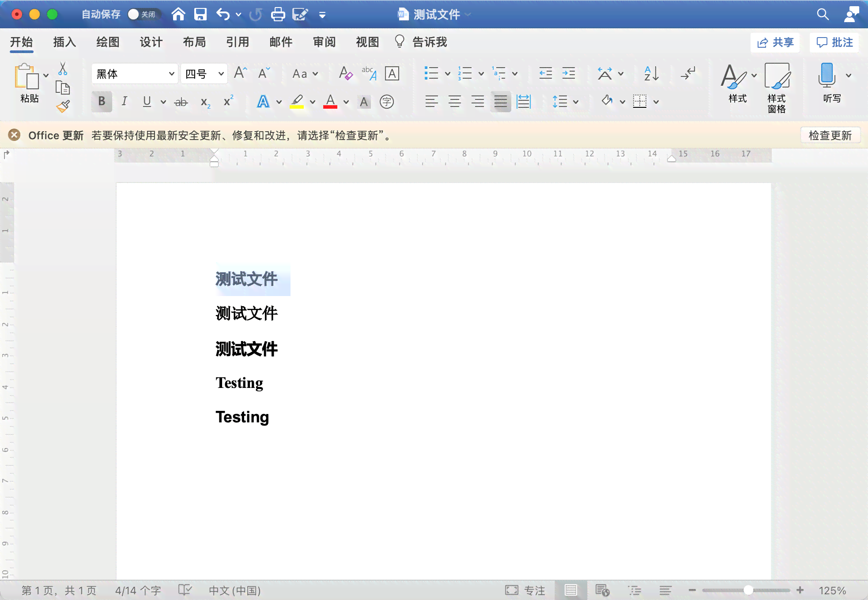This screenshot has height=600, width=868.
Task: Apply yellow text highlight color
Action: click(x=297, y=102)
